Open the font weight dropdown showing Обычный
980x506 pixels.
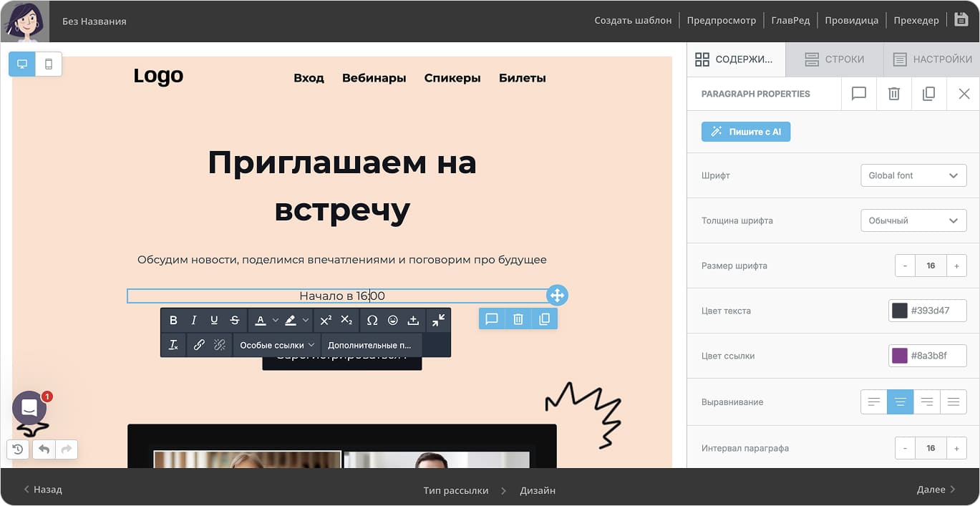[913, 220]
